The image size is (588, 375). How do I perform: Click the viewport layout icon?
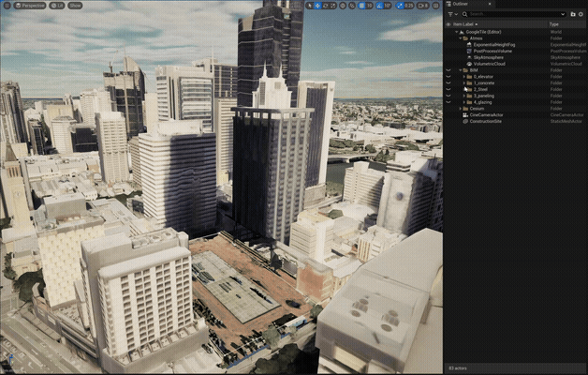(436, 6)
